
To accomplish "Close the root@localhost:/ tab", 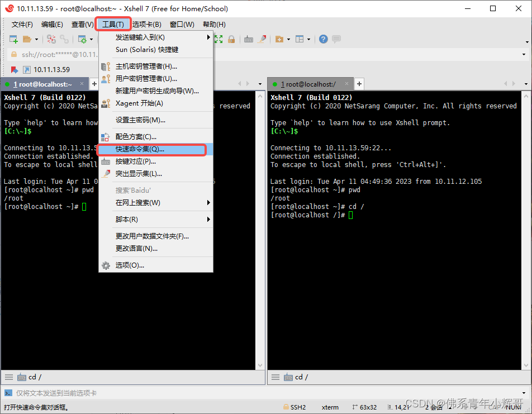I will (x=346, y=84).
